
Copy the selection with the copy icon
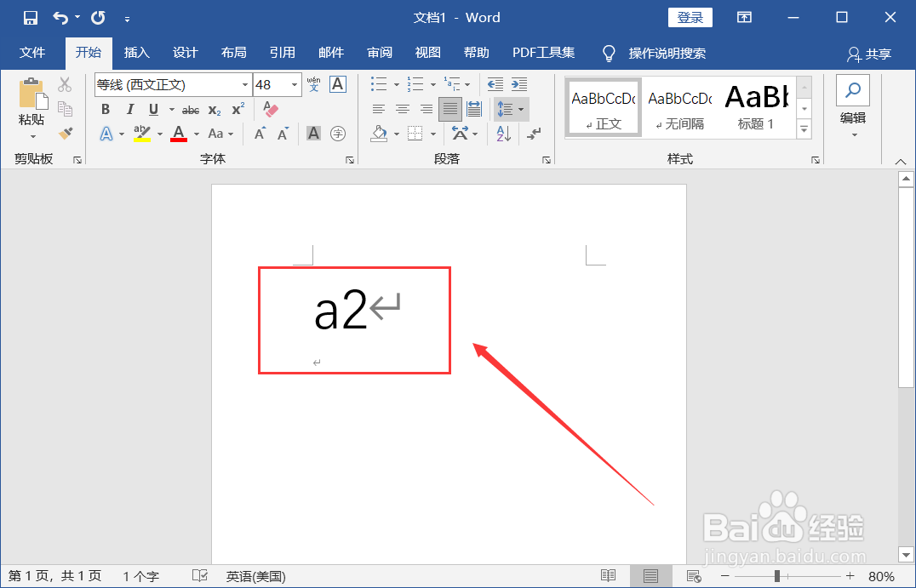65,109
